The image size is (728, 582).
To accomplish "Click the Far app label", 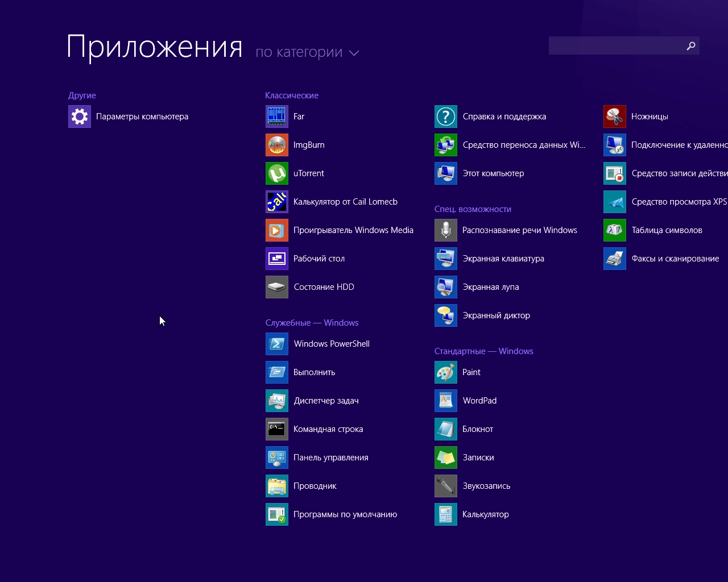I will 299,117.
